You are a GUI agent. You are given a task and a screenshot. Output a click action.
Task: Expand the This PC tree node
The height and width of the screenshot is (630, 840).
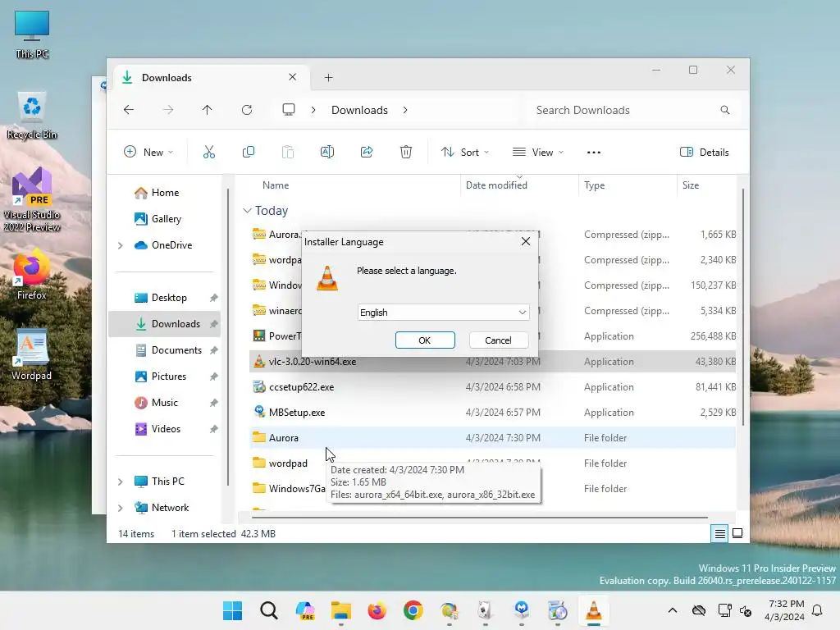point(121,482)
